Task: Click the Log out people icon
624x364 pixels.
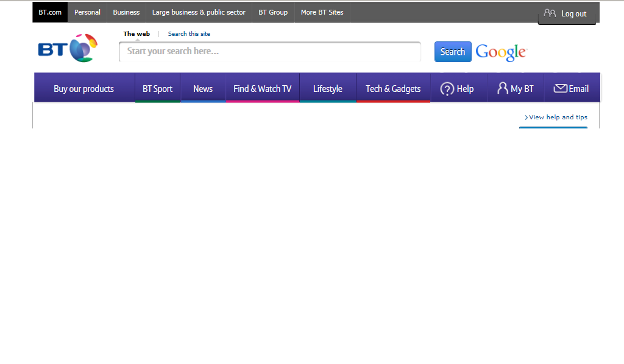Action: click(x=550, y=13)
